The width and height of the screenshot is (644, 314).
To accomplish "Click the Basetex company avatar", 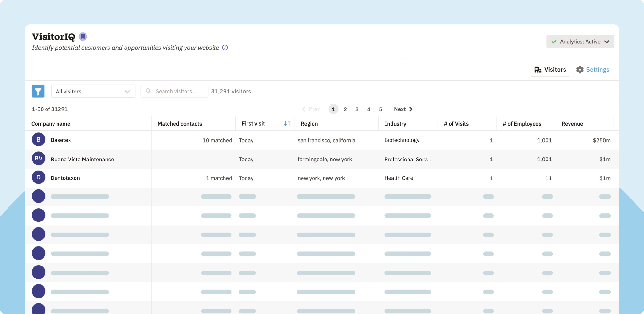I will 38,140.
